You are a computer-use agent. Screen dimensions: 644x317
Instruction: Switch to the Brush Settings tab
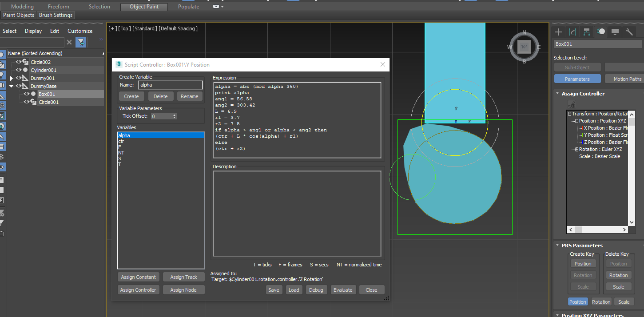point(56,15)
